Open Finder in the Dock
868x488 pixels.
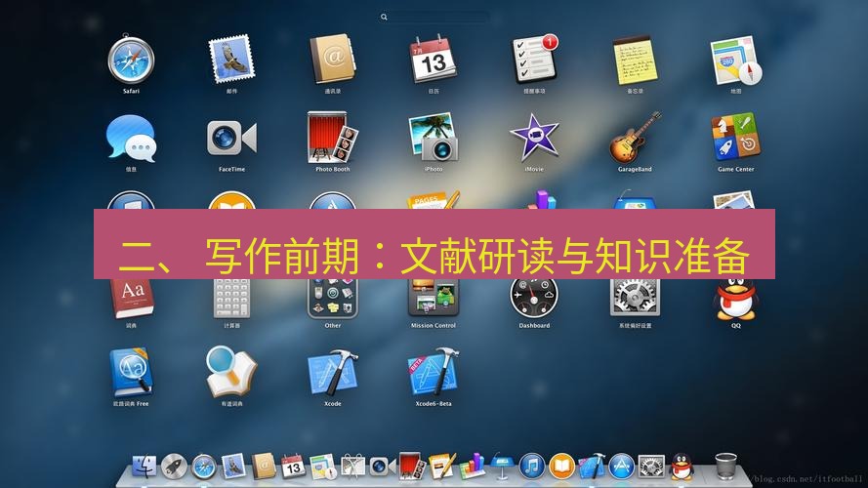point(144,467)
